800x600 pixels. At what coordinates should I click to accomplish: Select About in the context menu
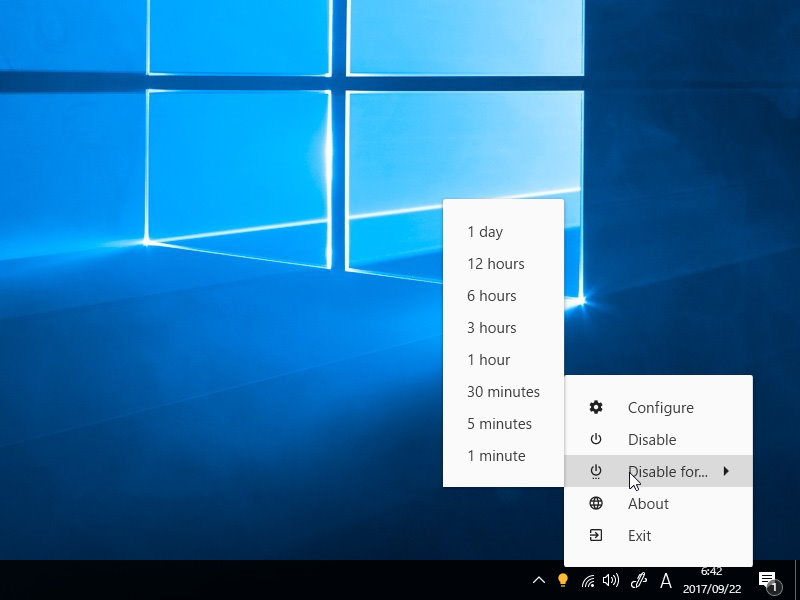[x=658, y=504]
